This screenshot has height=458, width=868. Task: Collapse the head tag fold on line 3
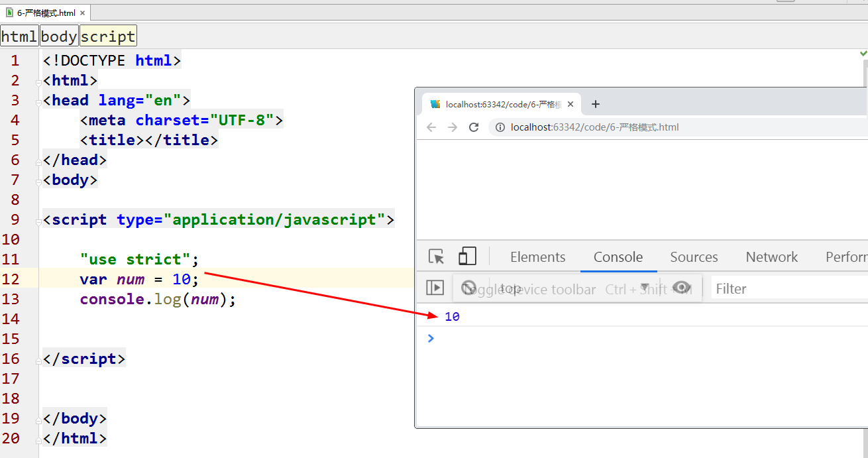point(38,101)
